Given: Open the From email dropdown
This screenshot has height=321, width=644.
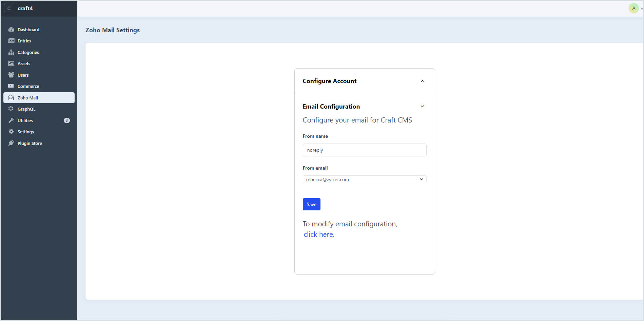Looking at the screenshot, I should pyautogui.click(x=364, y=180).
